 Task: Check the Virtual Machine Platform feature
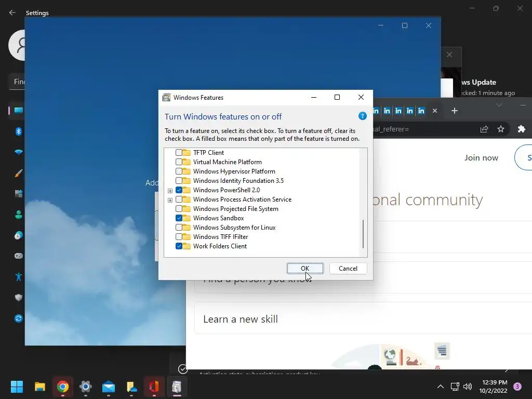click(179, 162)
